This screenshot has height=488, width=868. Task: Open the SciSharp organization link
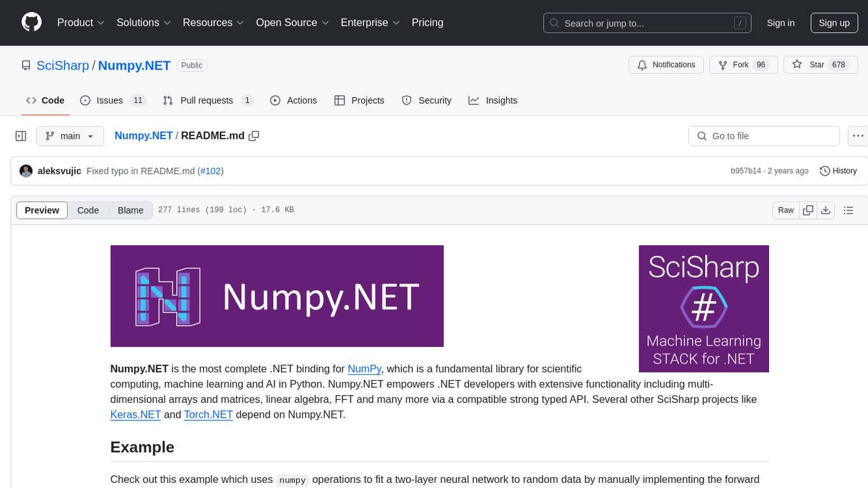click(63, 65)
